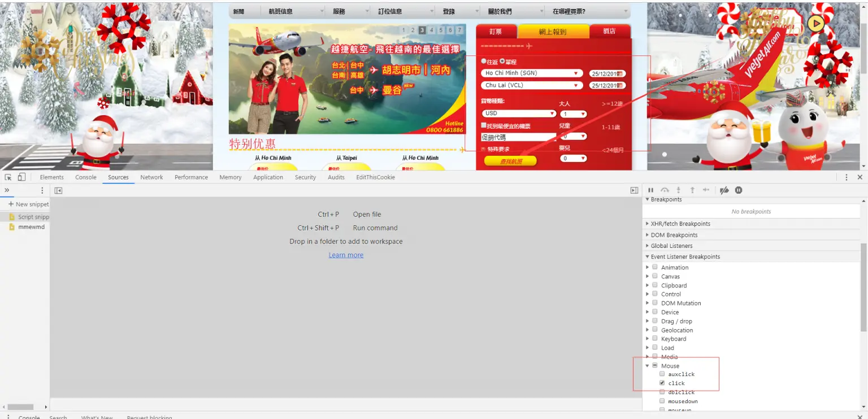868x419 pixels.
Task: Open the 大人 adults count dropdown
Action: [x=574, y=114]
